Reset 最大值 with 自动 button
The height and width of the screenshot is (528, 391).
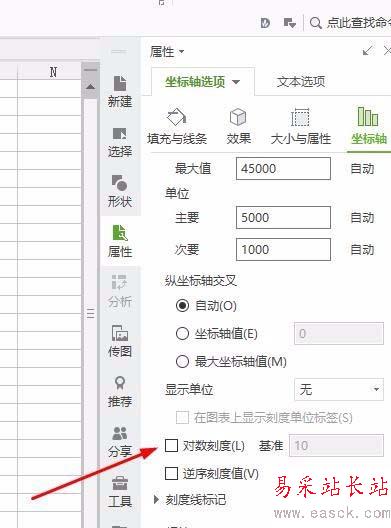(362, 168)
